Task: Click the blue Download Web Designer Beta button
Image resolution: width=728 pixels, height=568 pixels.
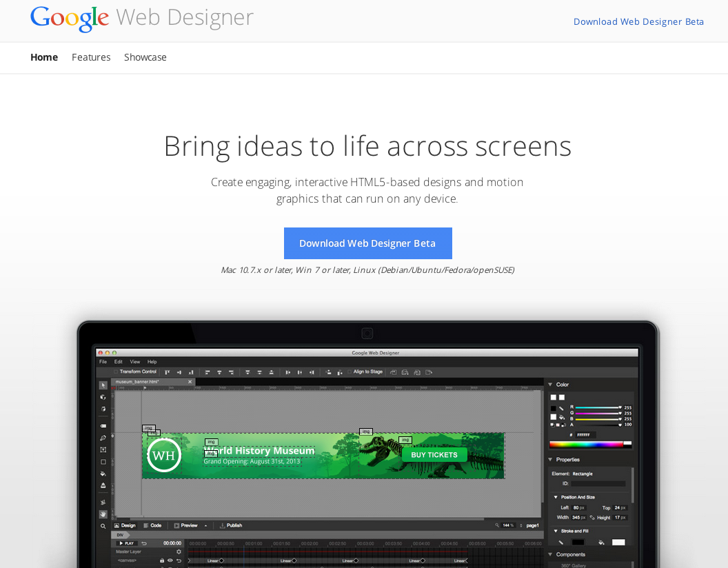Action: point(367,243)
